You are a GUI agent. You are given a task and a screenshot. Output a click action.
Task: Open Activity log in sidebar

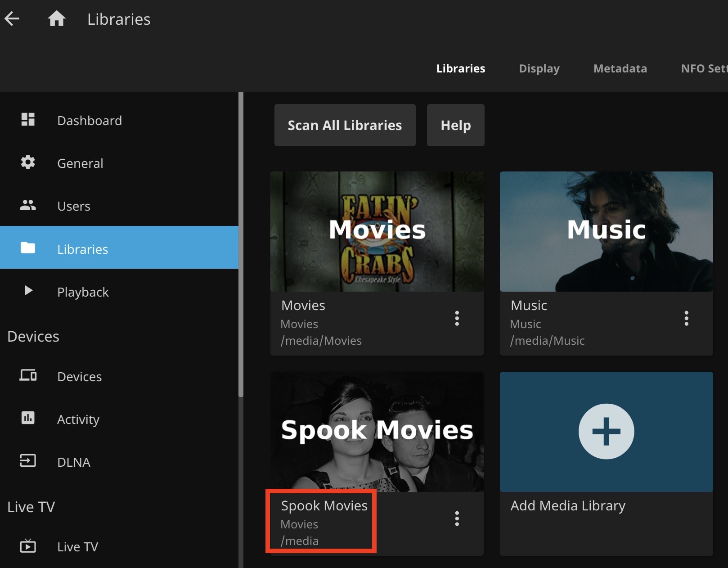pyautogui.click(x=78, y=419)
